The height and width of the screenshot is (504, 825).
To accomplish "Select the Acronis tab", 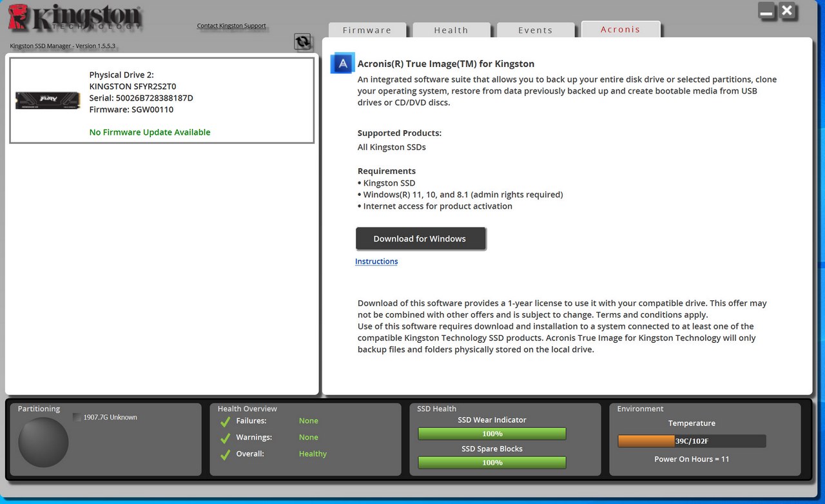I will tap(621, 30).
